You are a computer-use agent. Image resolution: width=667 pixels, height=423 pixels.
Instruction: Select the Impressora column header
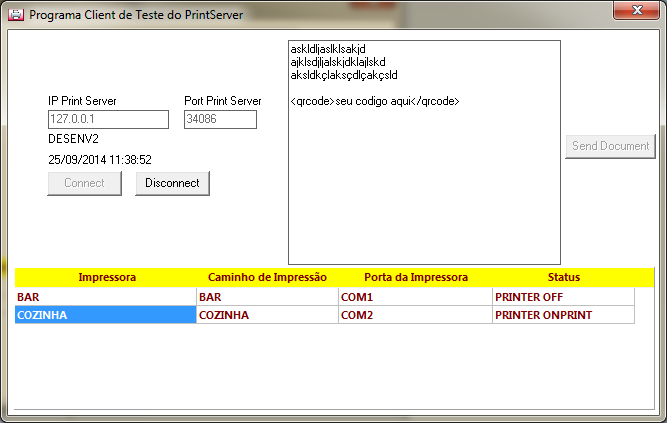point(107,277)
